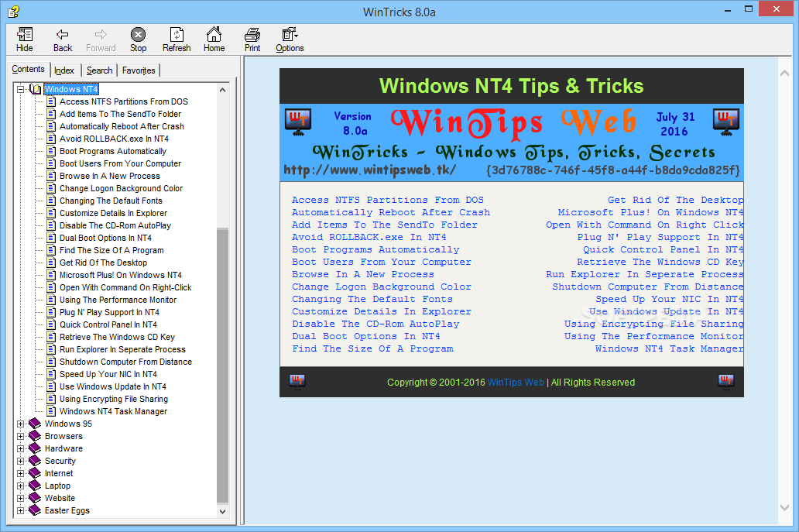Image resolution: width=799 pixels, height=532 pixels.
Task: Click the Website book icon
Action: (35, 498)
